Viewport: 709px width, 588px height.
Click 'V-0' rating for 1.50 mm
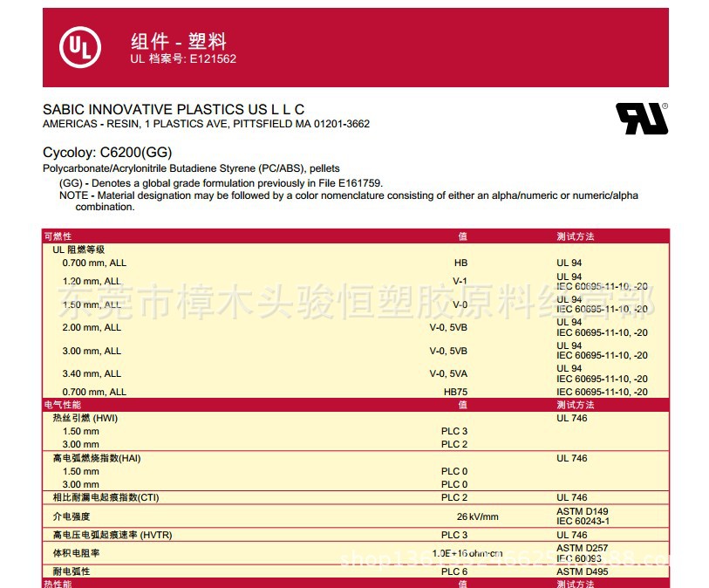point(460,304)
